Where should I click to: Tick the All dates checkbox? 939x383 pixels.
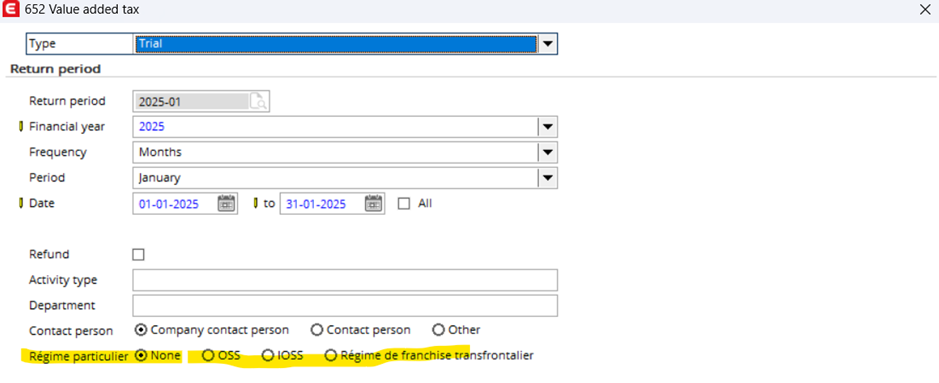click(x=404, y=203)
